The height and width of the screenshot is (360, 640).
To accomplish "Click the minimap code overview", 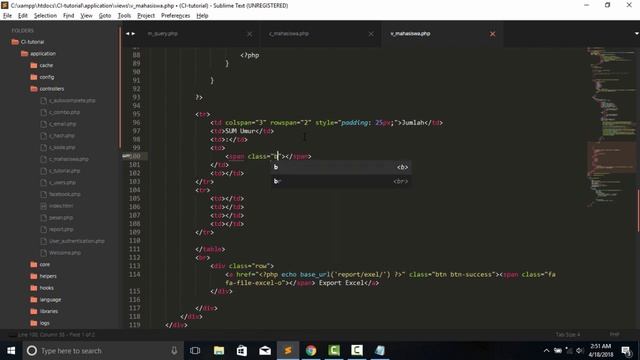I will click(x=611, y=127).
